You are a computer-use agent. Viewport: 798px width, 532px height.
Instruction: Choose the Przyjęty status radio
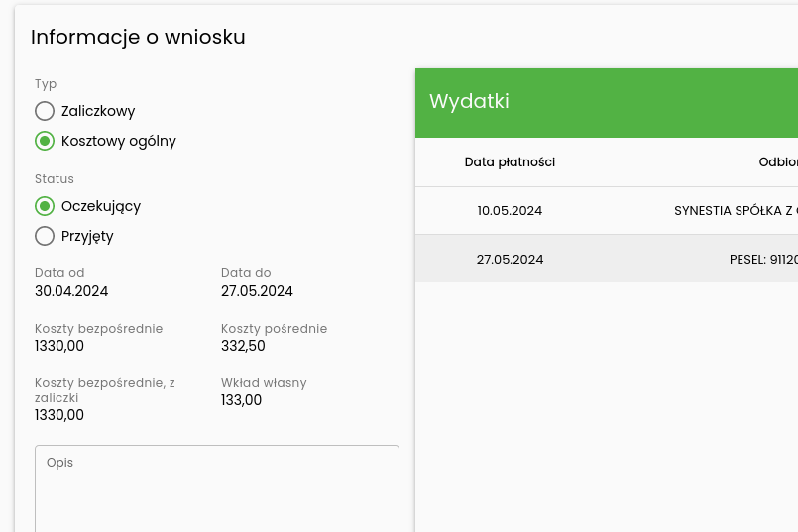(45, 236)
